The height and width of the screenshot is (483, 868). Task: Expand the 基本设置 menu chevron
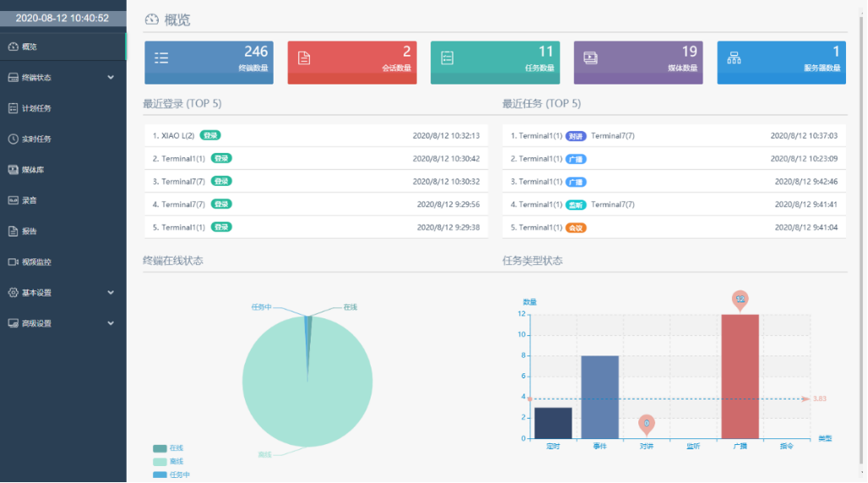(111, 292)
